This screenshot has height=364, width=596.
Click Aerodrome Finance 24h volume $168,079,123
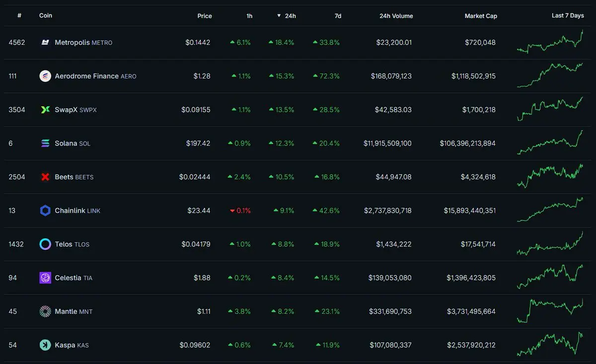391,76
